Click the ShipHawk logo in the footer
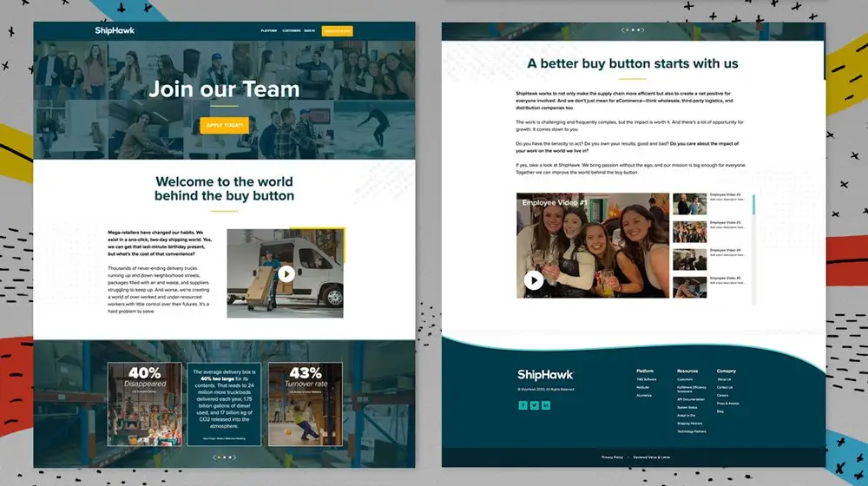The width and height of the screenshot is (868, 486). click(545, 375)
